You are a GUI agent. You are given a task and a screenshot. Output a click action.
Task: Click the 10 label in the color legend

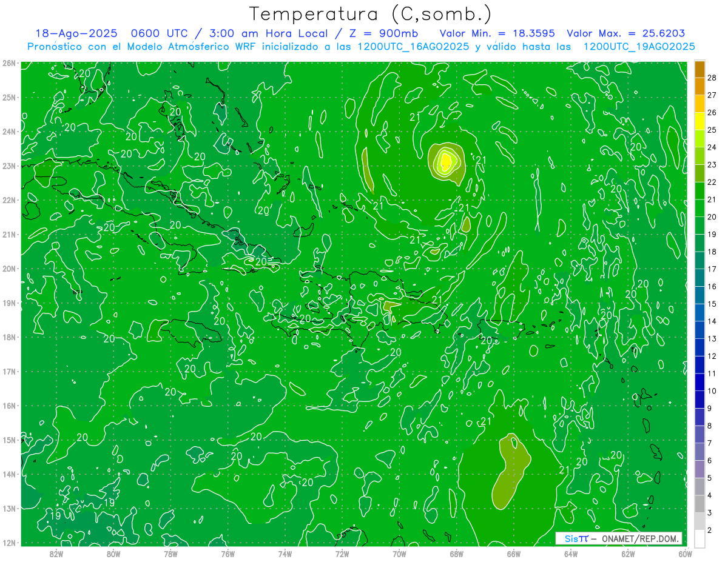712,391
